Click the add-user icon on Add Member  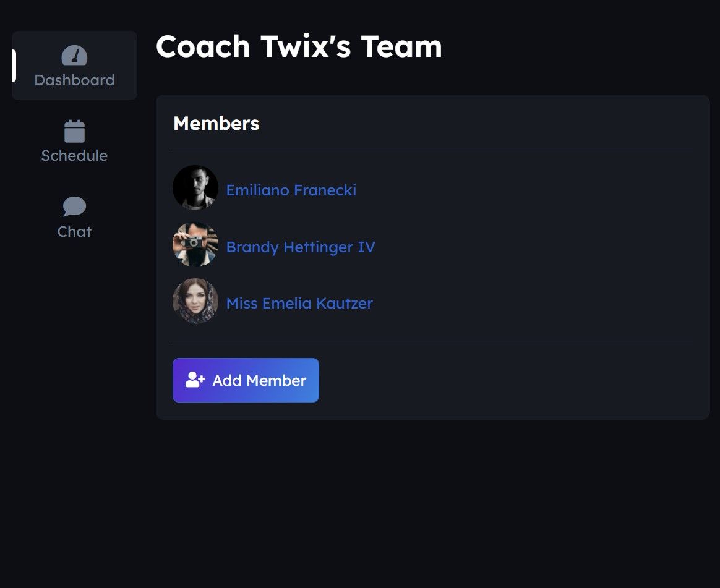(x=195, y=380)
